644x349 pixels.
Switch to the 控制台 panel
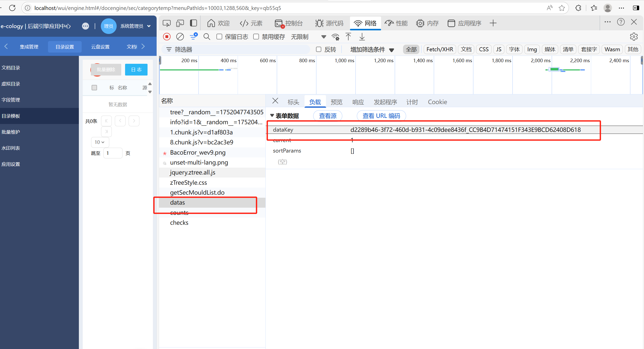(x=289, y=23)
